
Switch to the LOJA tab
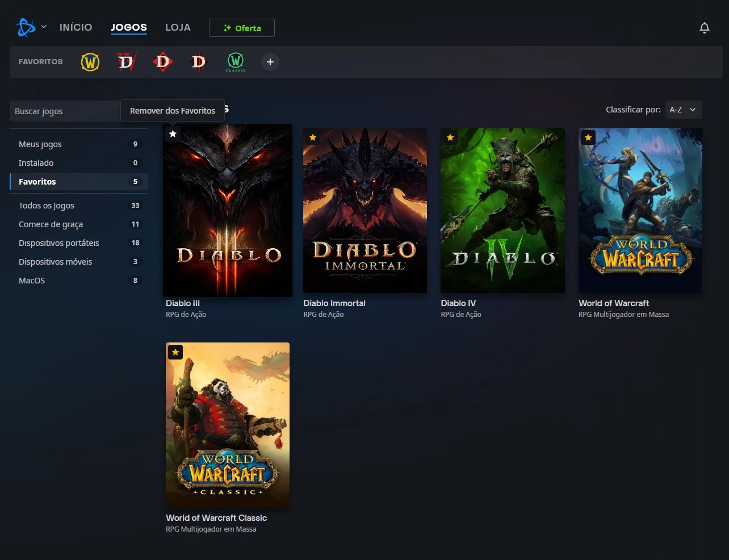178,27
